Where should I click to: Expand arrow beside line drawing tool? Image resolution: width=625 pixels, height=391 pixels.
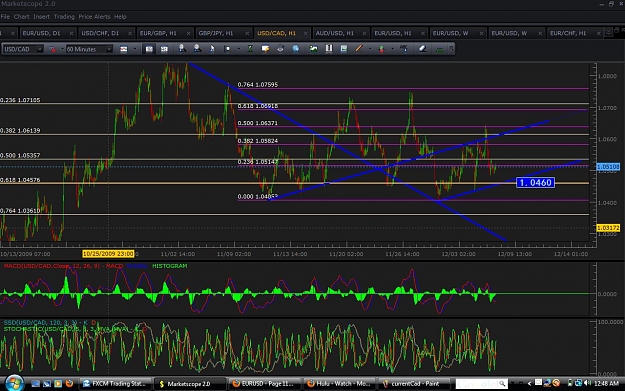point(369,49)
